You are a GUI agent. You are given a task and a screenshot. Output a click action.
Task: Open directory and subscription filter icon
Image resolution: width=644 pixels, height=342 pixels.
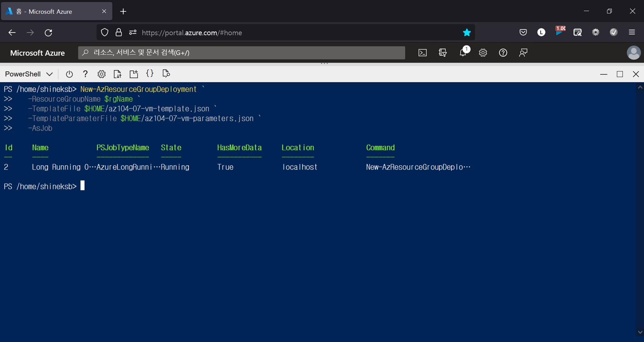click(443, 53)
